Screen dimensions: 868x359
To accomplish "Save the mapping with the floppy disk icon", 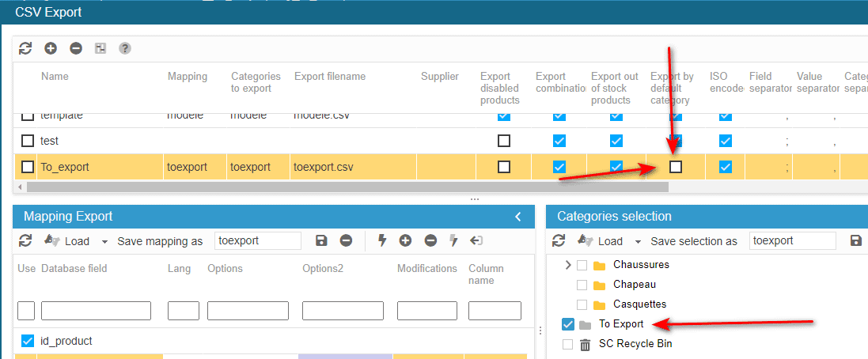I will pos(321,240).
